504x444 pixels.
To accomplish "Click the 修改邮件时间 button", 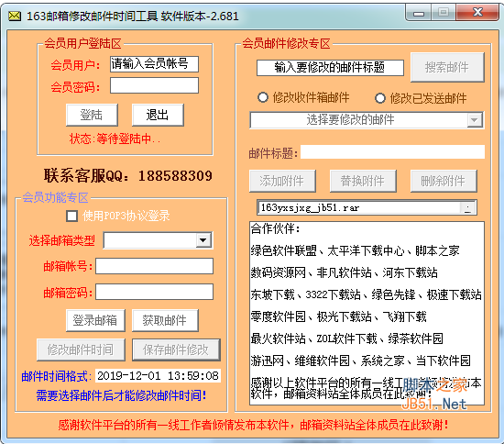I will tap(81, 350).
